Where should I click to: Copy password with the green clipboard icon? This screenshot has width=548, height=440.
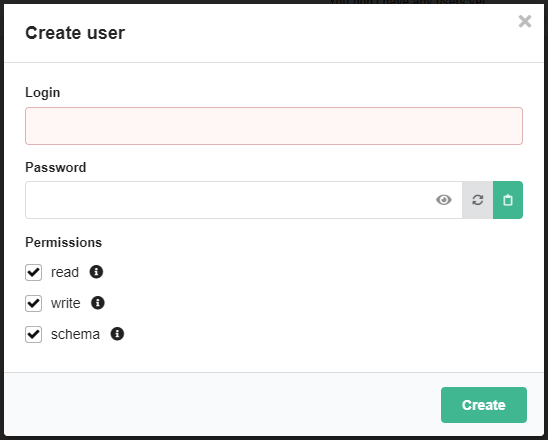(508, 200)
